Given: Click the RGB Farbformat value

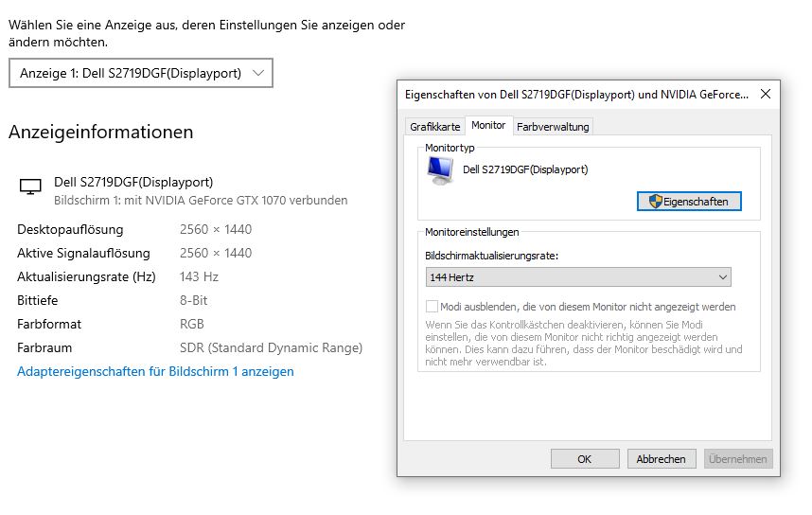Looking at the screenshot, I should coord(191,325).
